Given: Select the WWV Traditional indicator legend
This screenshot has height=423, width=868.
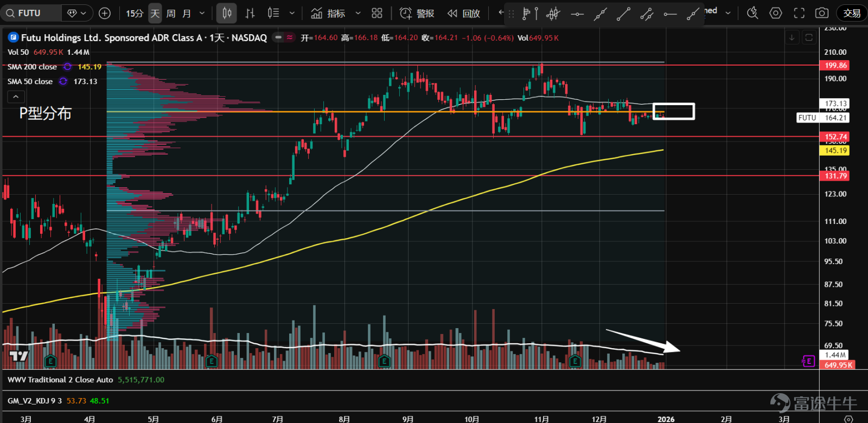Looking at the screenshot, I should (60, 380).
